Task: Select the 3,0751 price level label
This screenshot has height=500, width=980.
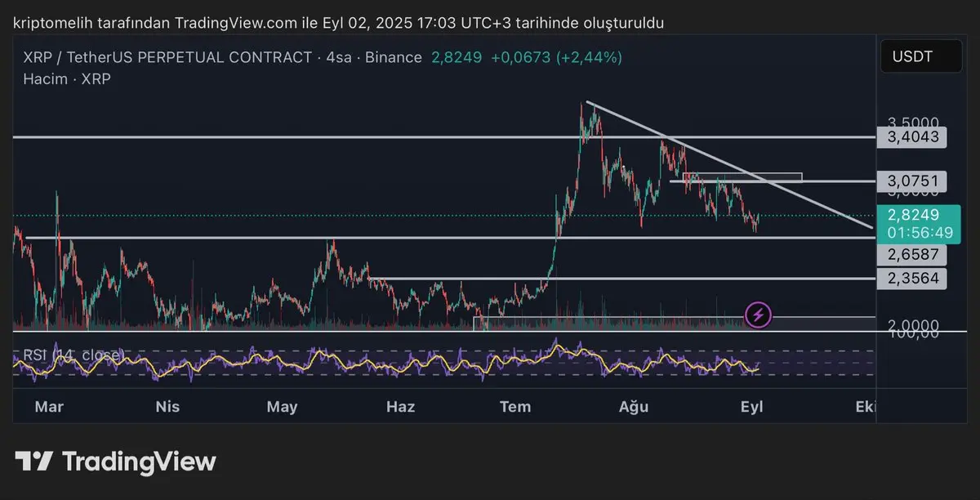Action: [912, 181]
